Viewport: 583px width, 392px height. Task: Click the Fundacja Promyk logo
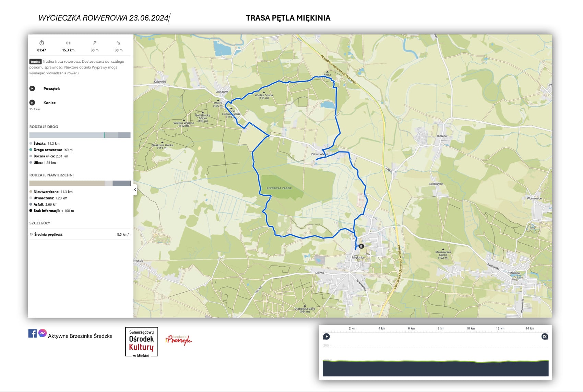pyautogui.click(x=179, y=340)
